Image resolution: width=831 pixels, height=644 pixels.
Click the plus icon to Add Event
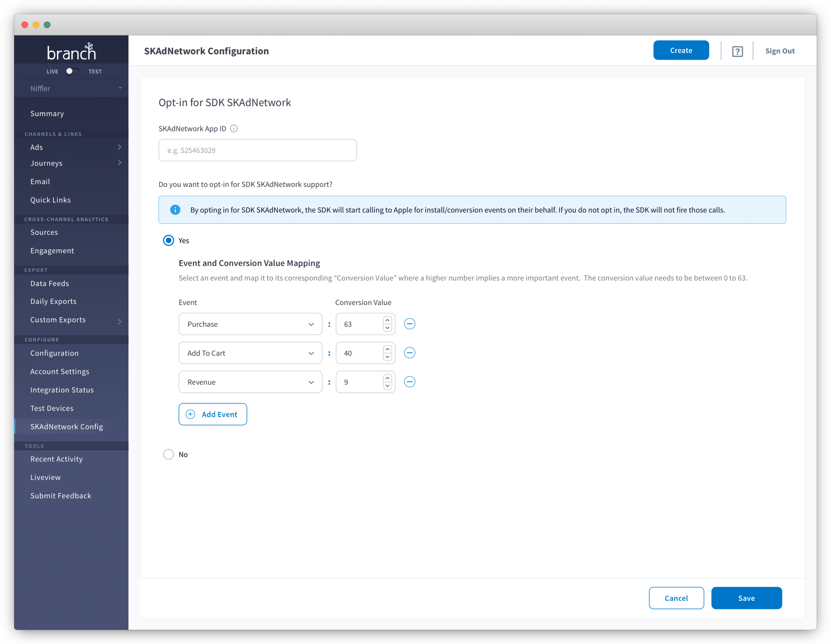(x=190, y=414)
